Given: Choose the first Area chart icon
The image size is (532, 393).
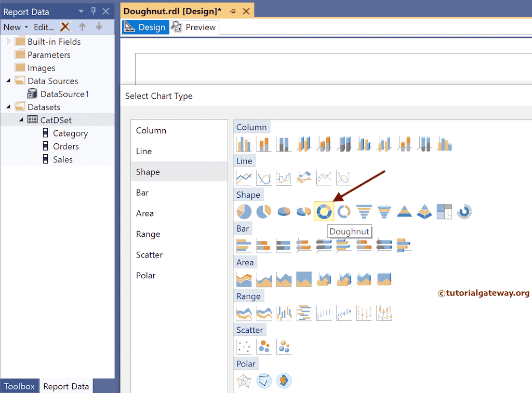Looking at the screenshot, I should pos(244,279).
